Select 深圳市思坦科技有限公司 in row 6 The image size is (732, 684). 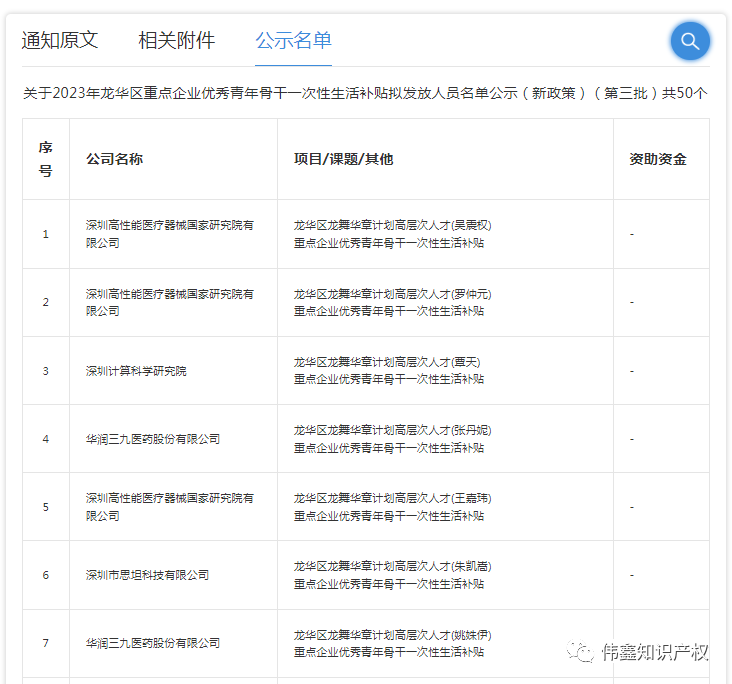point(147,575)
